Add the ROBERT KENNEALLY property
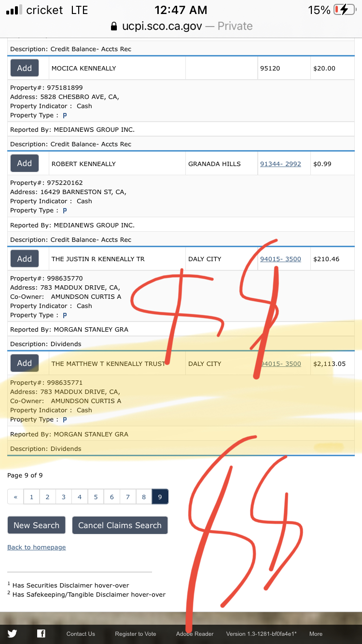The image size is (362, 644). point(25,163)
